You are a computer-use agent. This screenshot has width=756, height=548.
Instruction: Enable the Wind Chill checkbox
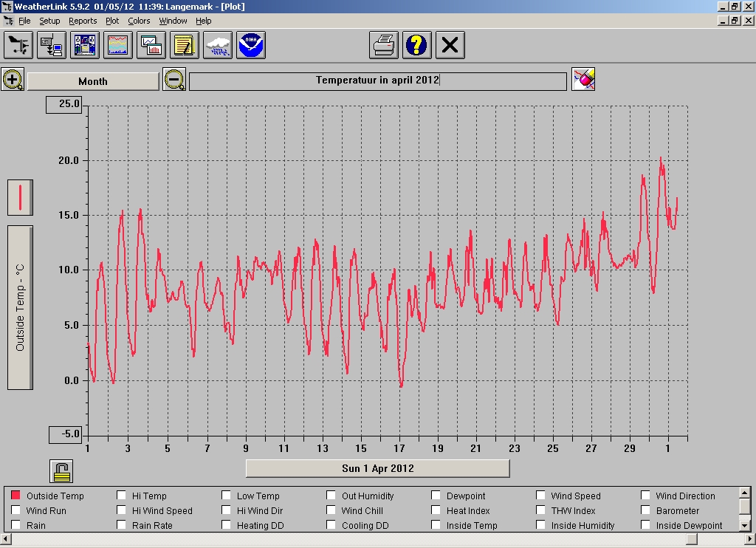point(331,510)
